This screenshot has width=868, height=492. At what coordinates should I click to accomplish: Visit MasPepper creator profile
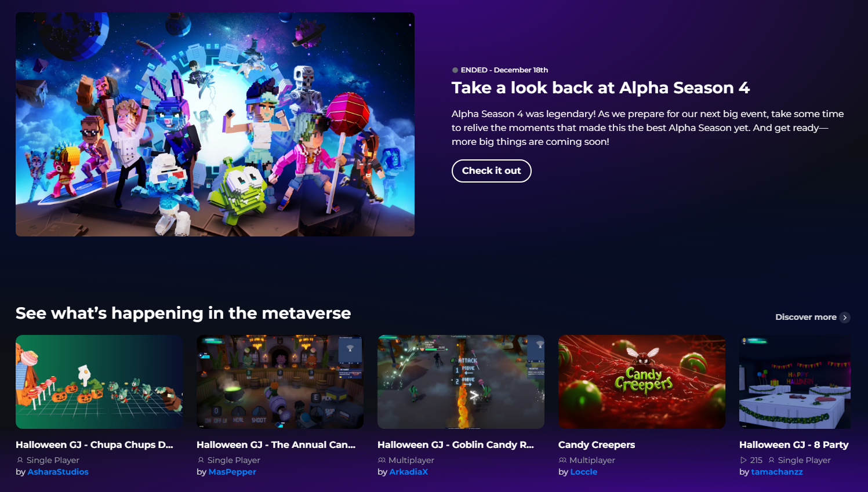pyautogui.click(x=232, y=472)
